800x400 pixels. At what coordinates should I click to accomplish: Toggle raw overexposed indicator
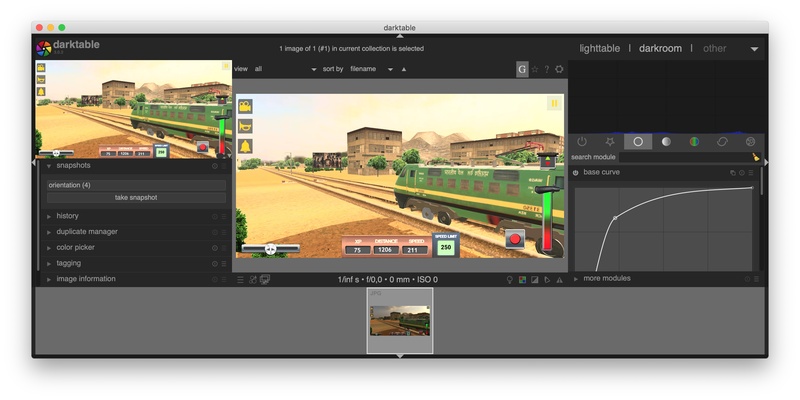click(522, 280)
